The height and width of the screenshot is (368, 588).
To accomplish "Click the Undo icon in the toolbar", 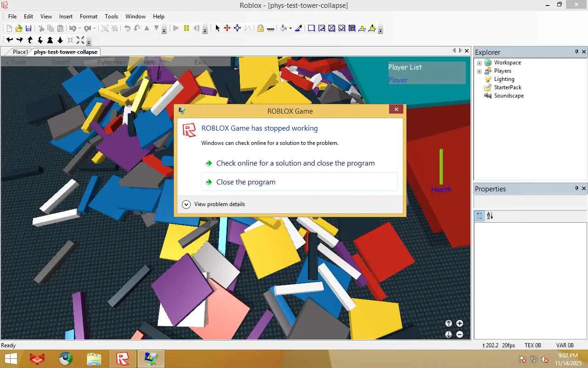I will click(x=72, y=29).
